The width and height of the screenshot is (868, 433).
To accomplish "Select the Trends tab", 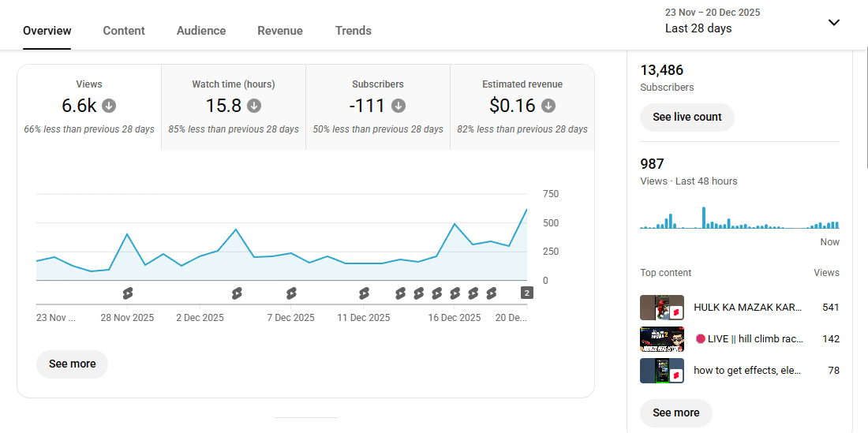I will click(x=353, y=31).
